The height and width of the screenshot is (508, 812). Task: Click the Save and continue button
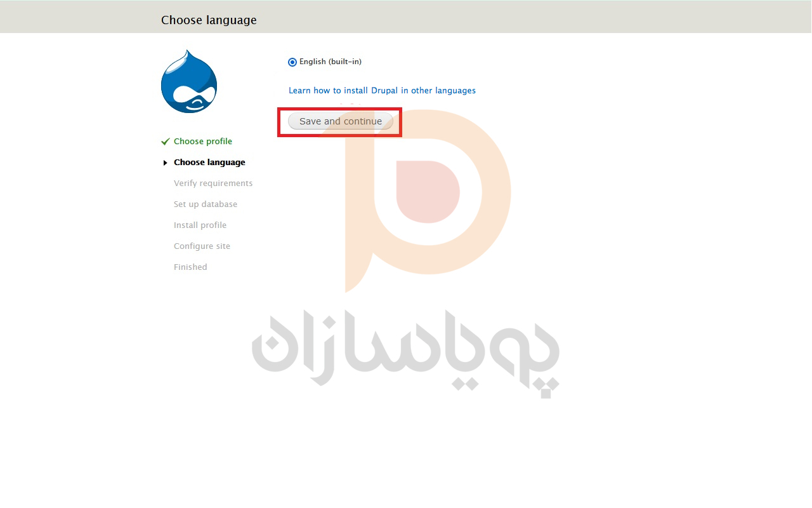click(x=341, y=121)
